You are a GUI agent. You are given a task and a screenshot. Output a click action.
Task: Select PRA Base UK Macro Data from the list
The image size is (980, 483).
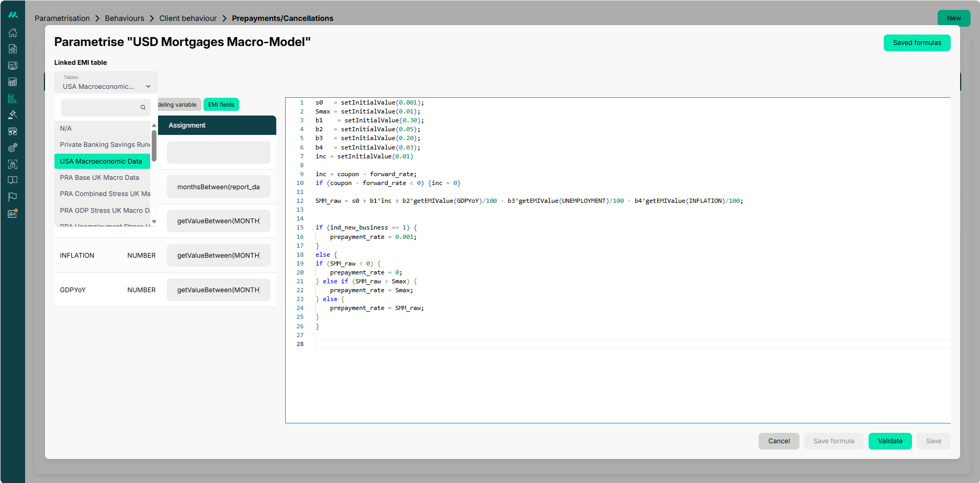pyautogui.click(x=99, y=177)
